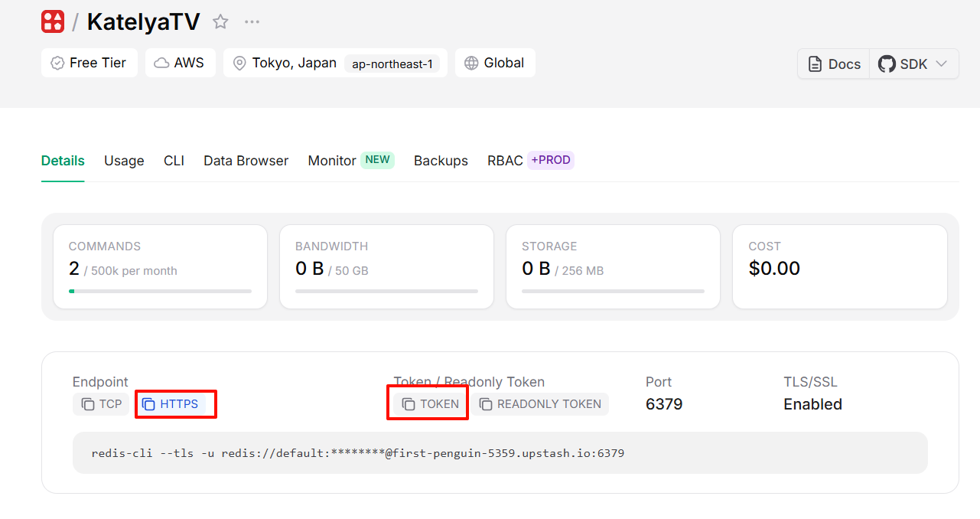The image size is (980, 519).
Task: Copy the TCP endpoint
Action: click(x=101, y=404)
